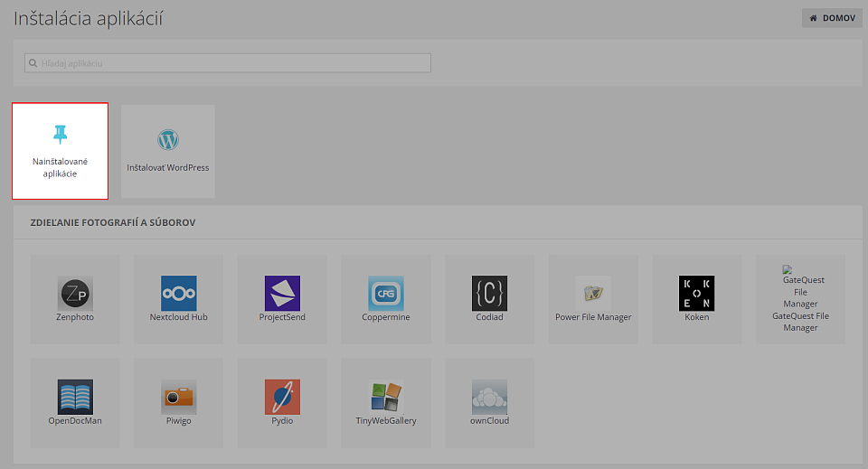The height and width of the screenshot is (469, 868).
Task: Click Inštalovať WordPress label
Action: tap(168, 167)
